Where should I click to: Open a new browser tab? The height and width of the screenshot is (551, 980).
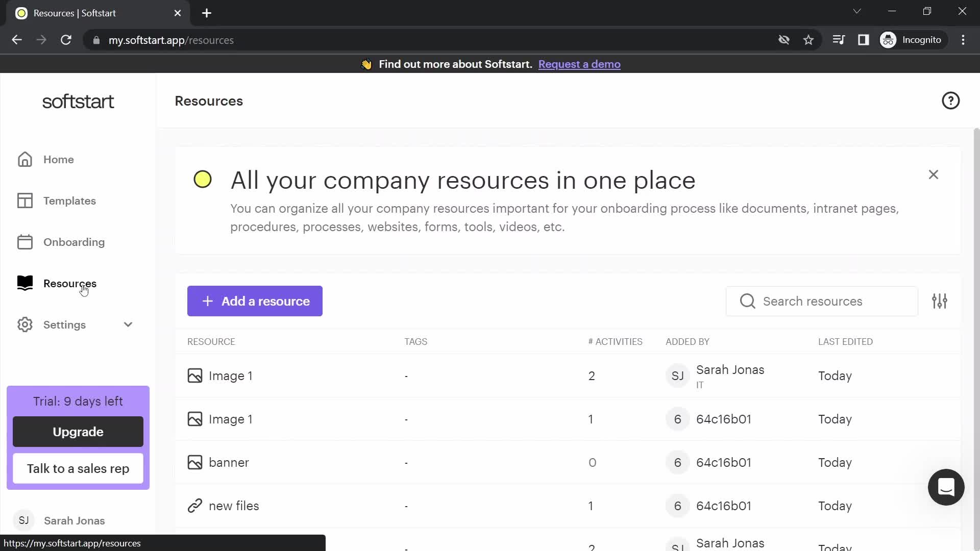tap(207, 13)
